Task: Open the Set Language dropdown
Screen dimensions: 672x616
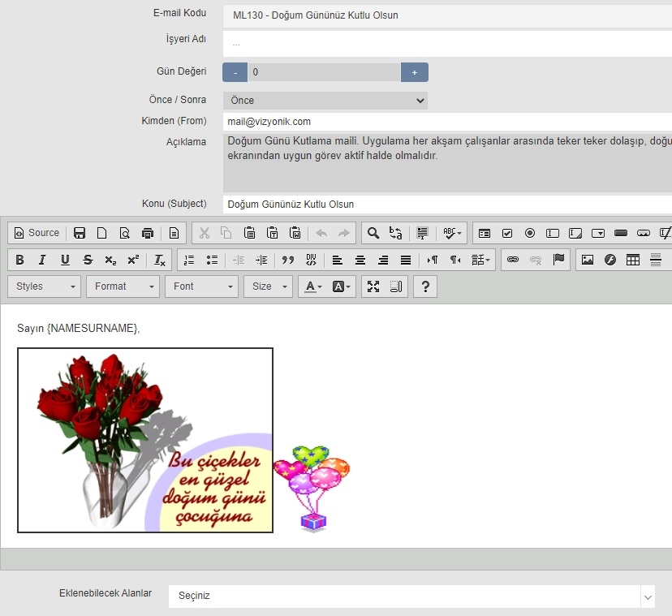Action: point(480,260)
